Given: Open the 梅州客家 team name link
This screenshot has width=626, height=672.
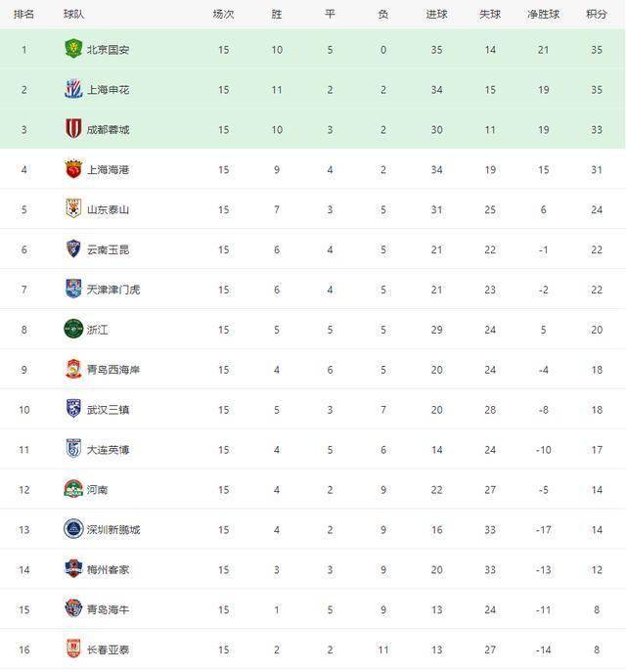Looking at the screenshot, I should (108, 569).
